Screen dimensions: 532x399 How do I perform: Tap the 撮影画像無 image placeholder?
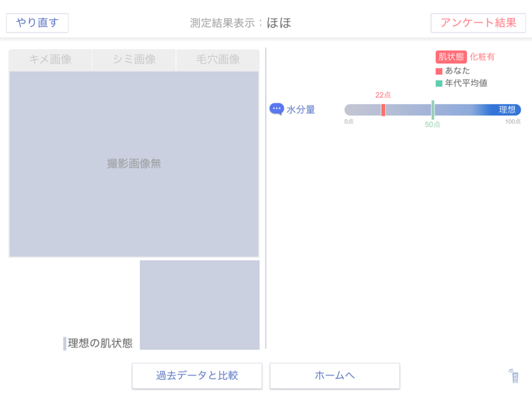[x=134, y=164]
